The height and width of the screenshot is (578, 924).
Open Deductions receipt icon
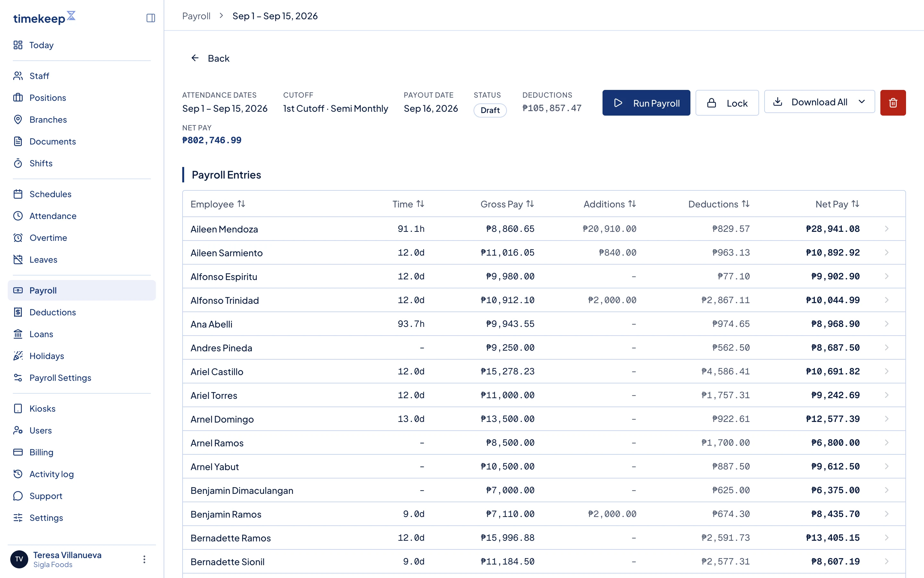point(18,312)
